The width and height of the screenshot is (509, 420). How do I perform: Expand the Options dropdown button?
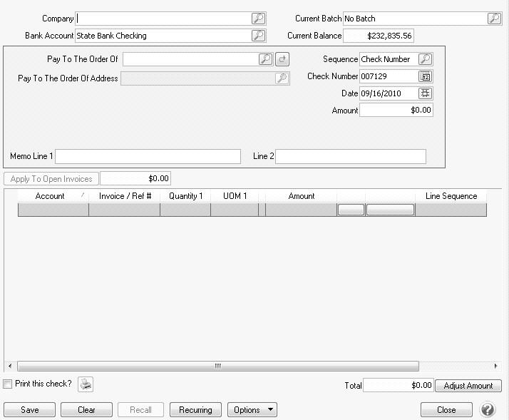252,410
